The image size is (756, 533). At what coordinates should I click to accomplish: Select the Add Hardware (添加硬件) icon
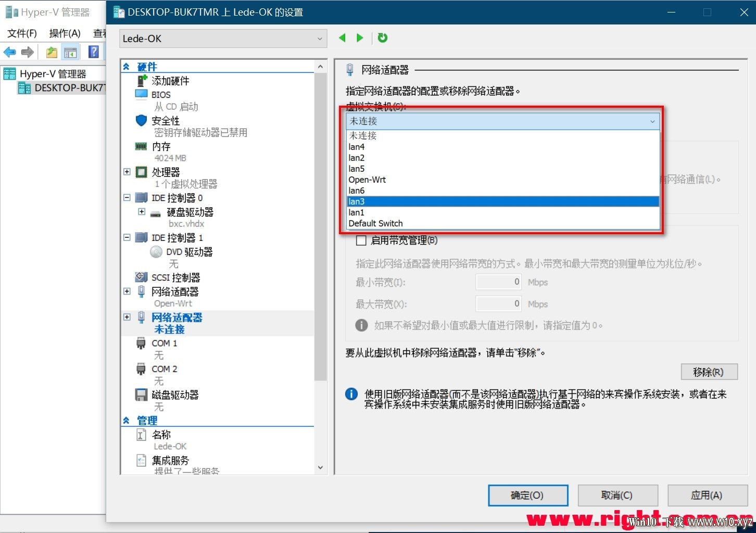[x=142, y=81]
